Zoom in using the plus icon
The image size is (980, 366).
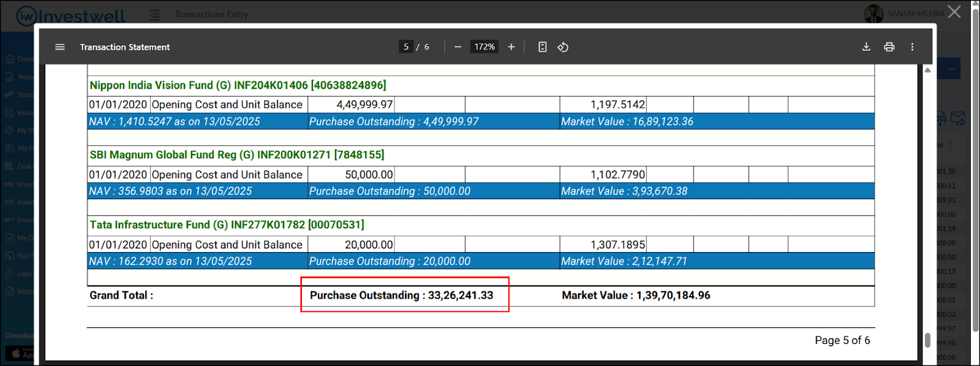point(511,47)
